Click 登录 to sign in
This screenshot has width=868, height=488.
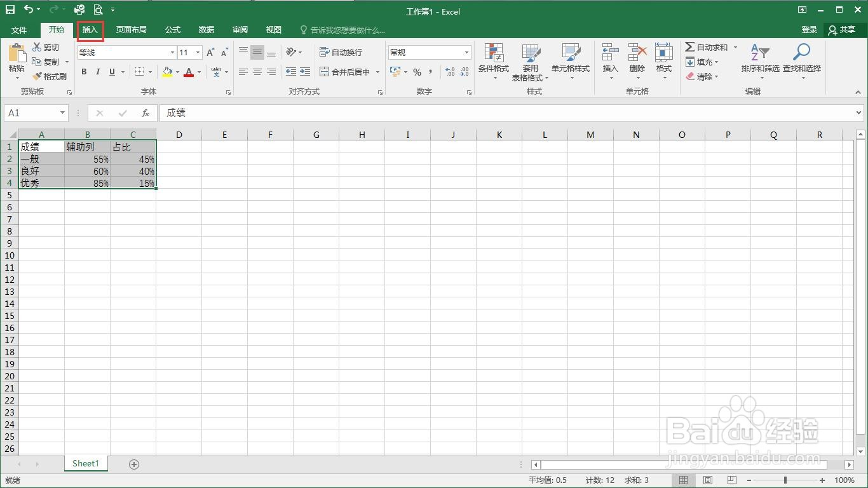click(x=809, y=30)
